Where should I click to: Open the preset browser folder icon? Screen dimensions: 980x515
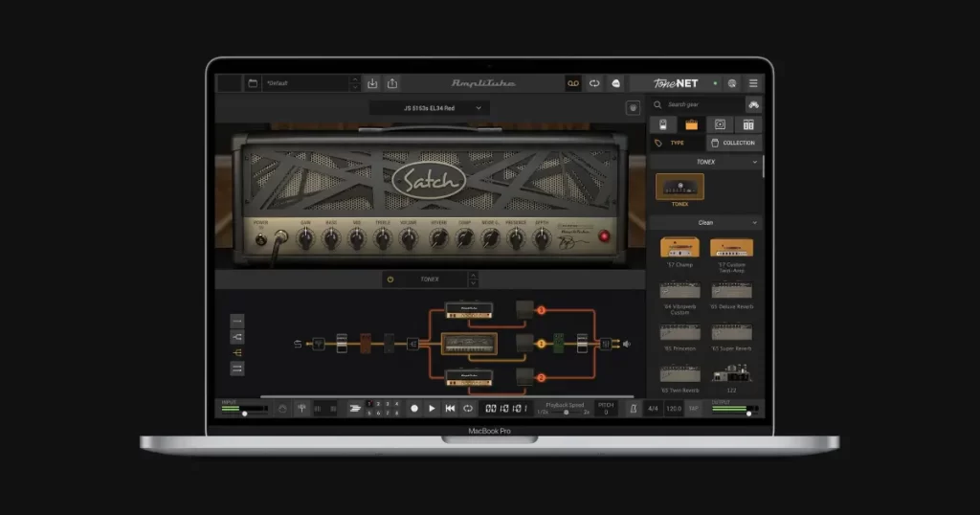(253, 83)
